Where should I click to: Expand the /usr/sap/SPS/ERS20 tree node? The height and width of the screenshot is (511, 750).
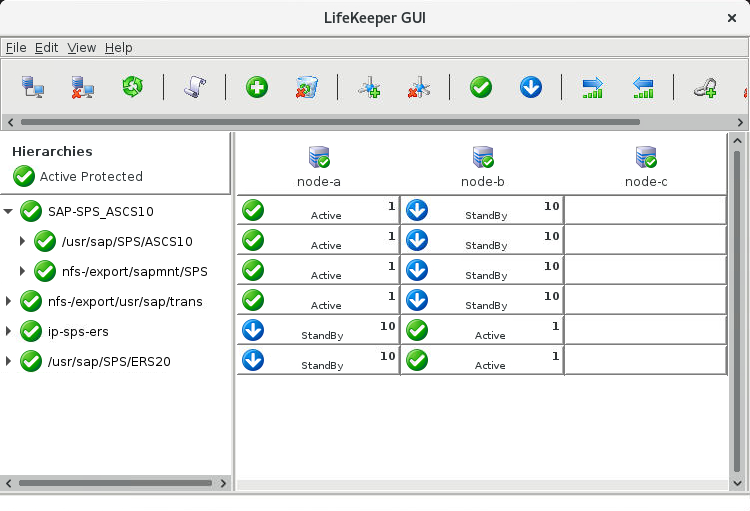click(x=8, y=361)
